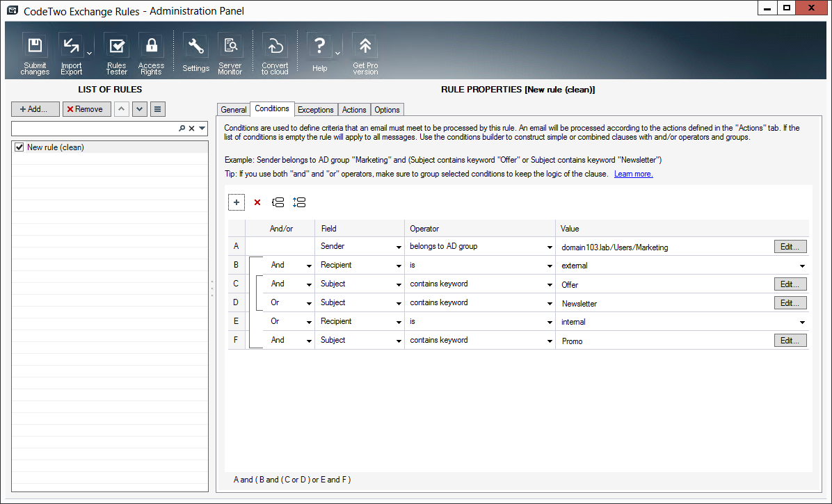Select row A header cell

236,246
